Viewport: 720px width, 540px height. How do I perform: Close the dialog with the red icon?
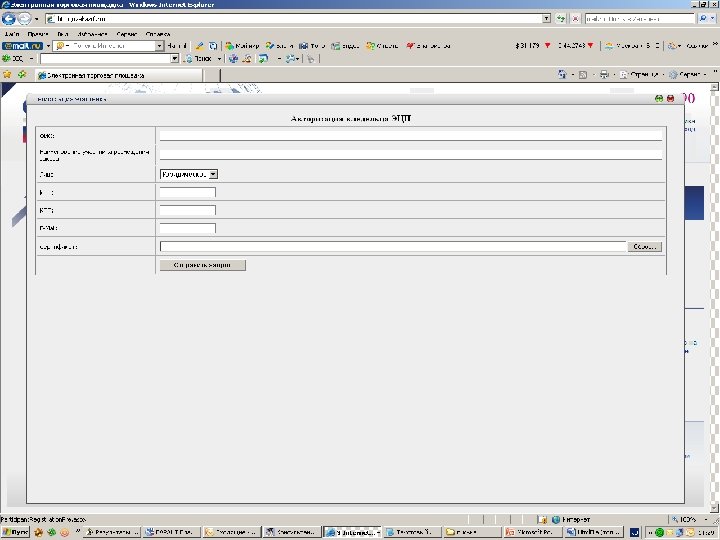point(670,98)
